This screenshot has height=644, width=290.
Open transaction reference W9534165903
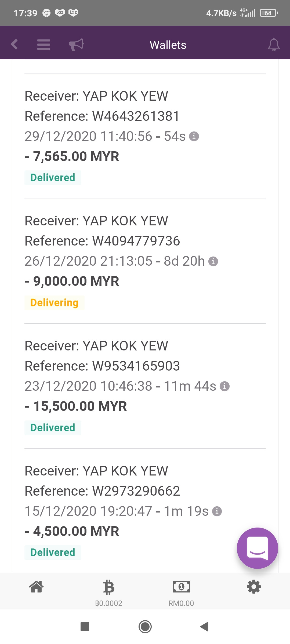pos(102,366)
